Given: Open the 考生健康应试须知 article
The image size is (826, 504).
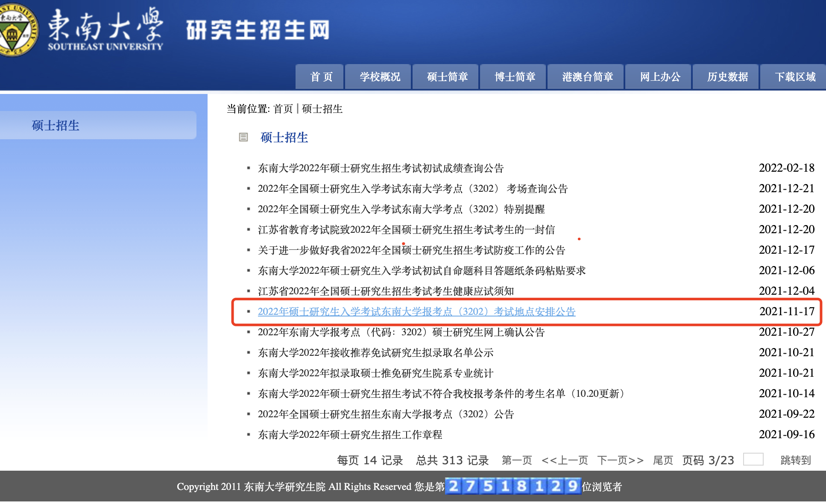Looking at the screenshot, I should tap(386, 291).
